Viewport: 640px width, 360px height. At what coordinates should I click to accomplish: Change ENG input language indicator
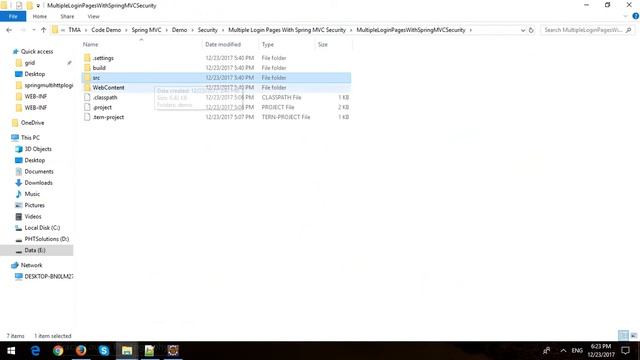[577, 351]
